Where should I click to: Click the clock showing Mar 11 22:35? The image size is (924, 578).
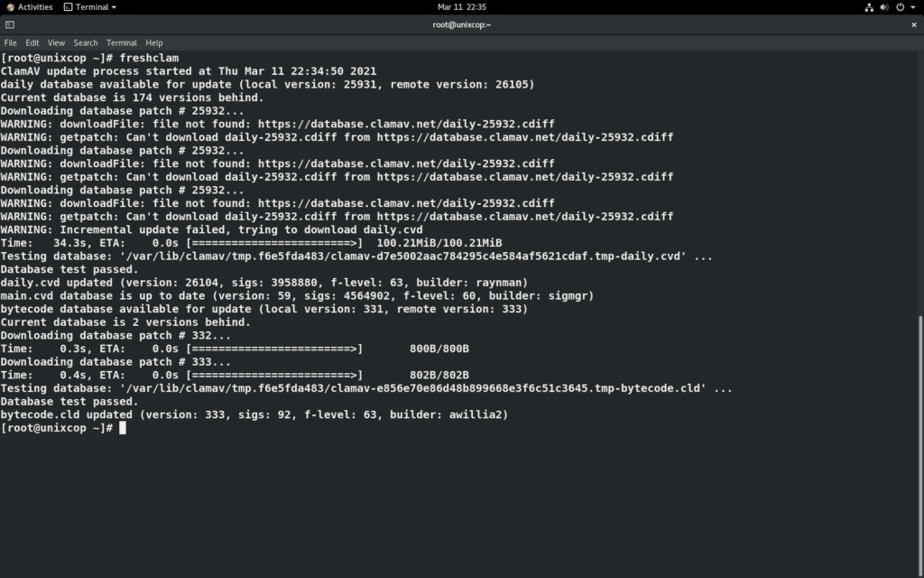point(461,7)
